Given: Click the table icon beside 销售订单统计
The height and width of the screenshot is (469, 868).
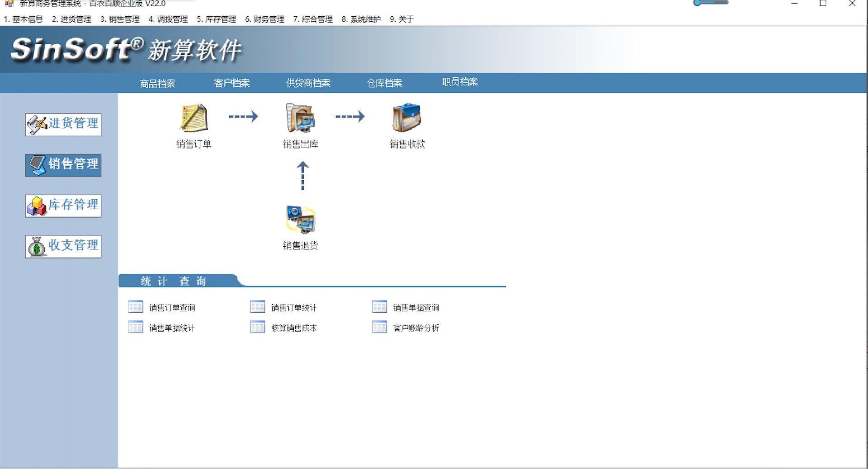Looking at the screenshot, I should tap(258, 307).
